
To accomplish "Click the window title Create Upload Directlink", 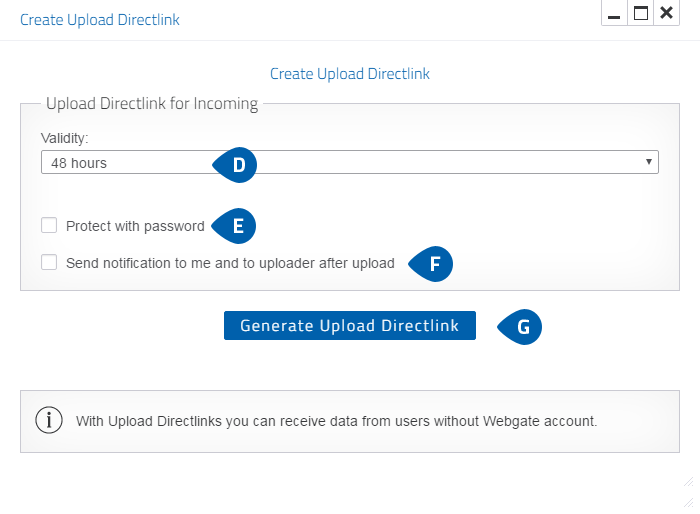I will (100, 20).
